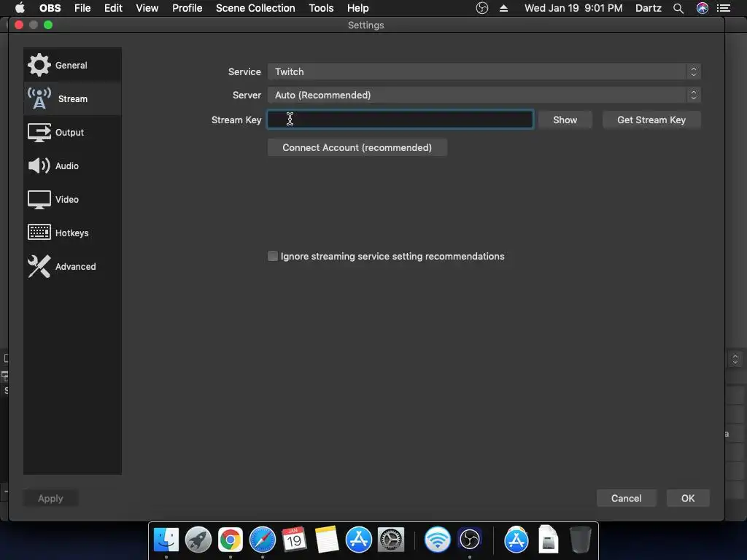Click Get Stream Key button
The width and height of the screenshot is (747, 560).
coord(651,120)
